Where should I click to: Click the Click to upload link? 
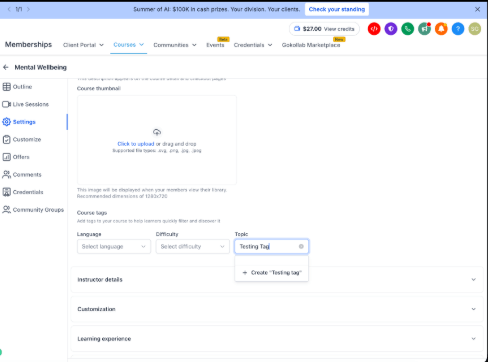click(136, 144)
